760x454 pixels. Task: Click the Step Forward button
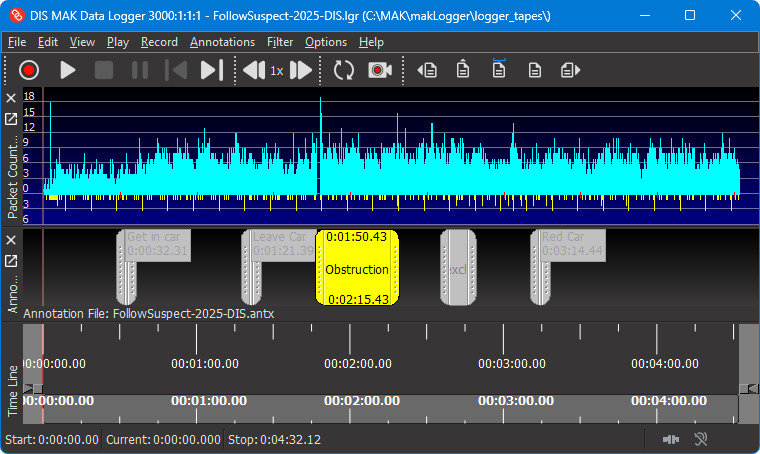pos(211,70)
